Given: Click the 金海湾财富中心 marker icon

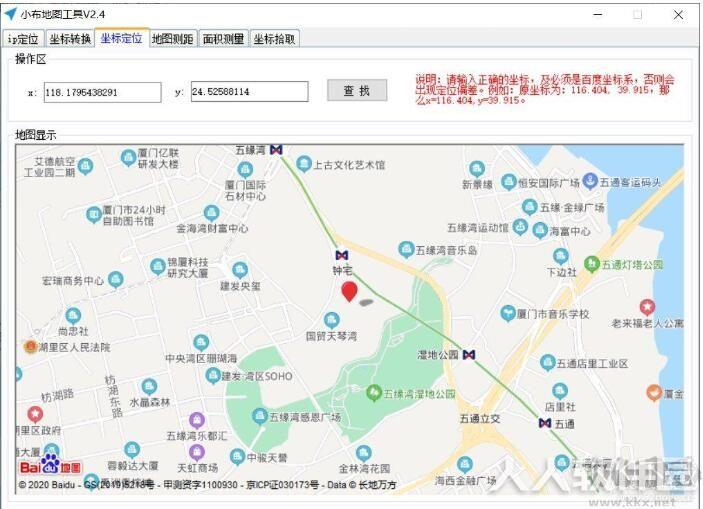Looking at the screenshot, I should 211,213.
